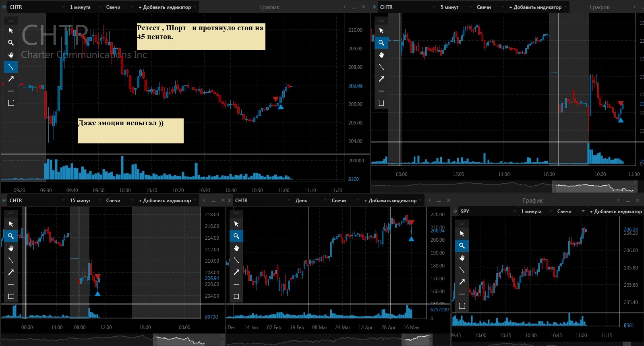Image resolution: width=644 pixels, height=346 pixels.
Task: Click navigator slider under 15 минут chart
Action: click(x=188, y=340)
